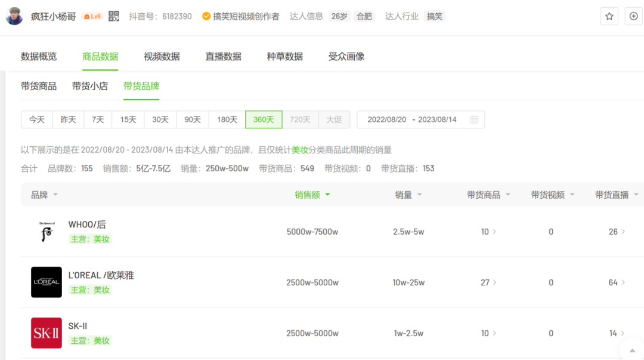Screen dimensions: 644x360
Task: Select the 带货品牌 sub-tab
Action: (141, 86)
